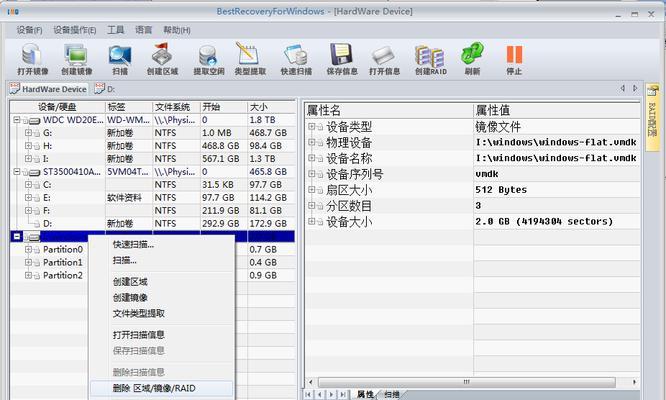Viewport: 666px width, 400px height.
Task: Expand the I: volume node
Action: click(x=28, y=158)
